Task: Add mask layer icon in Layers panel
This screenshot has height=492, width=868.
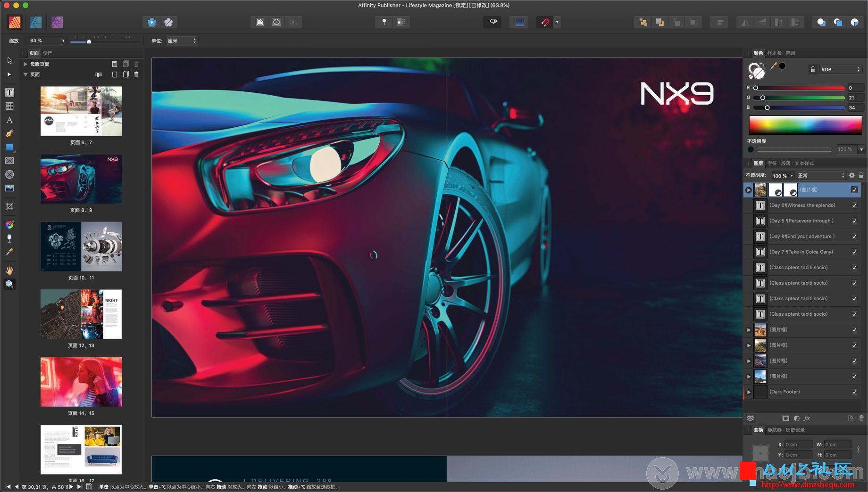Action: click(x=785, y=418)
